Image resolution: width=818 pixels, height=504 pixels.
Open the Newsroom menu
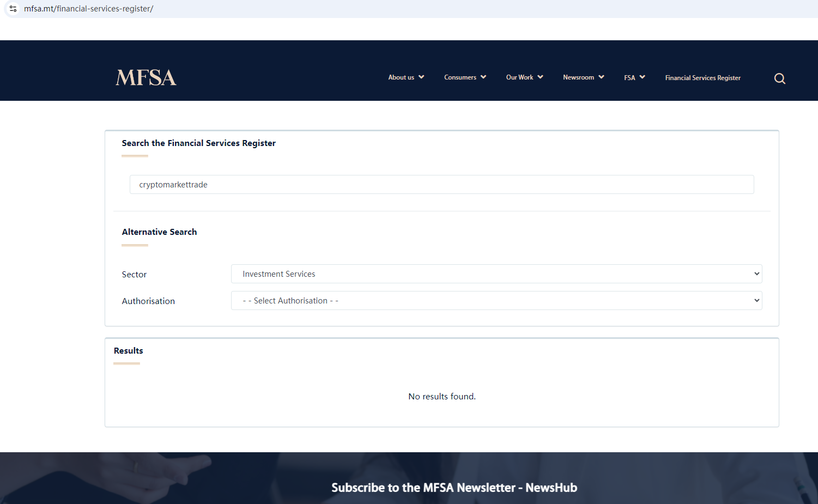coord(583,77)
